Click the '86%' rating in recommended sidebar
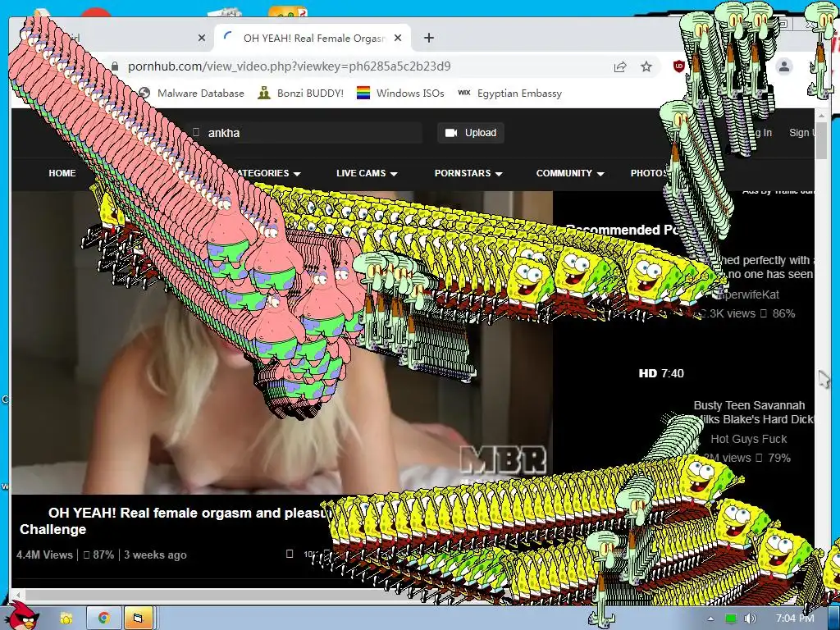 point(783,313)
